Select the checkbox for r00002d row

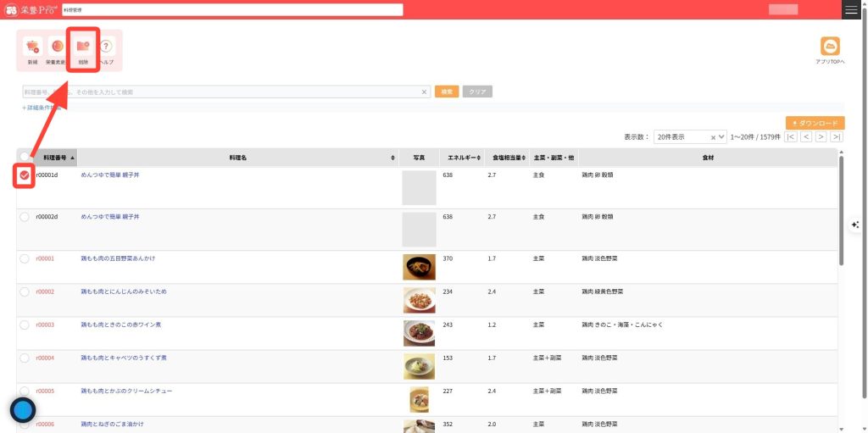coord(25,217)
